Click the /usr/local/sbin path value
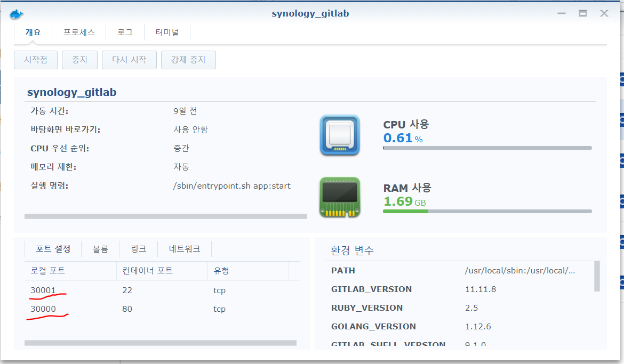 tap(520, 271)
